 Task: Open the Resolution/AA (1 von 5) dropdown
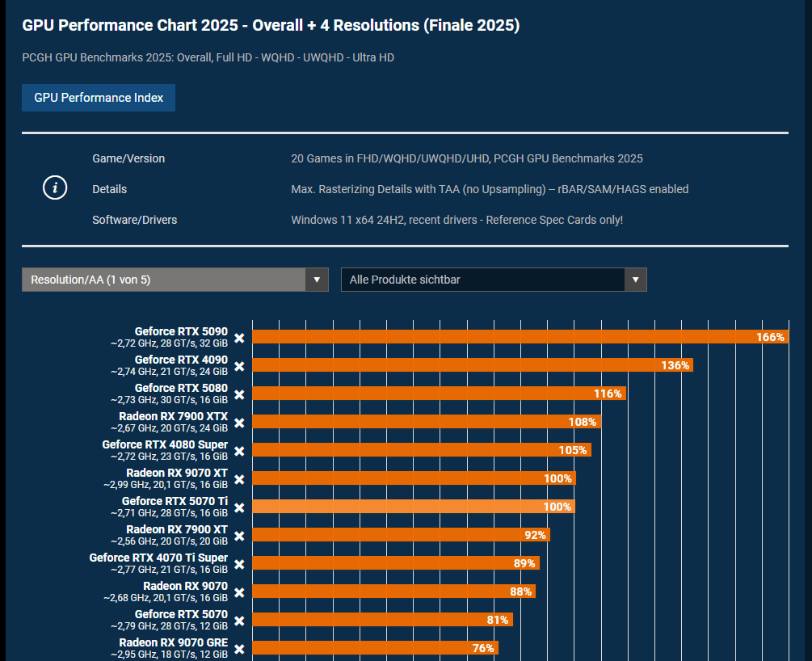click(175, 280)
